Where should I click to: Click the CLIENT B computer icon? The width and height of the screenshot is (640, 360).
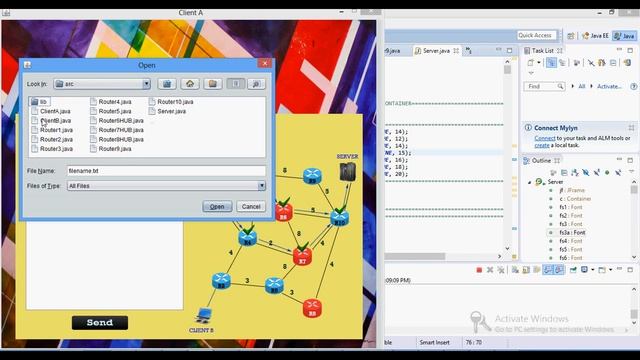203,316
